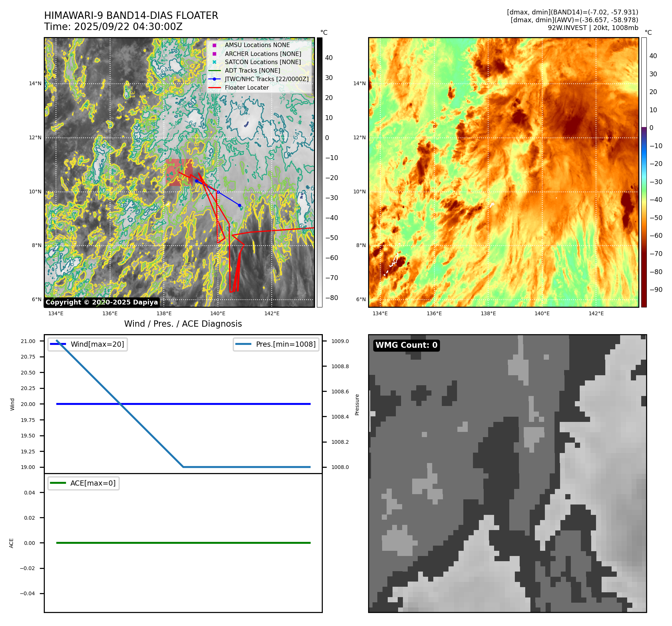672x626 pixels.
Task: Click the magenta square marker beside ARCHER Locations
Action: 214,54
